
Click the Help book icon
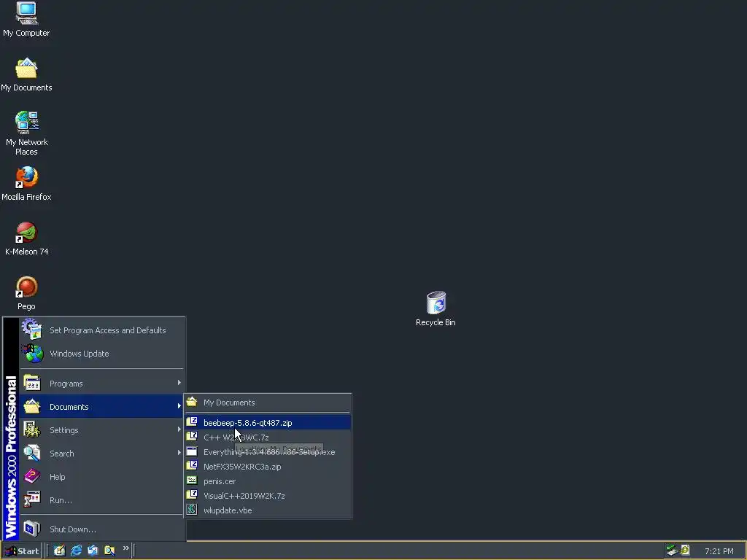click(x=32, y=476)
